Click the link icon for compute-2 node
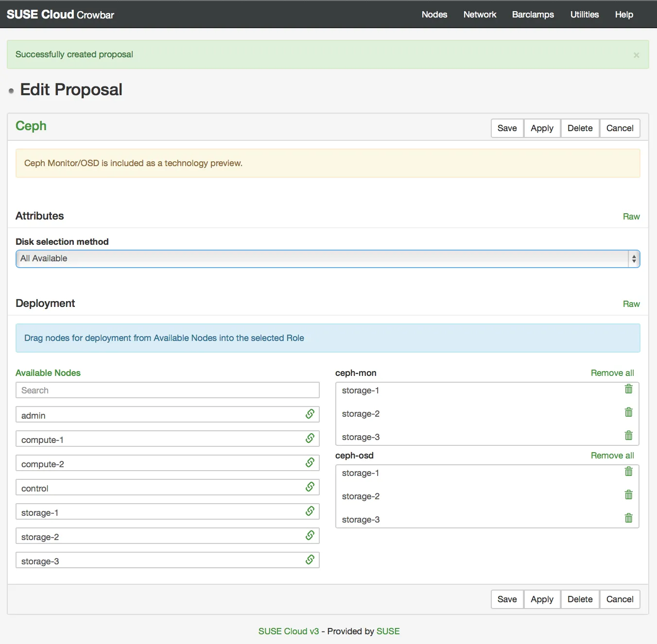Screen dimensions: 657x644 [310, 462]
